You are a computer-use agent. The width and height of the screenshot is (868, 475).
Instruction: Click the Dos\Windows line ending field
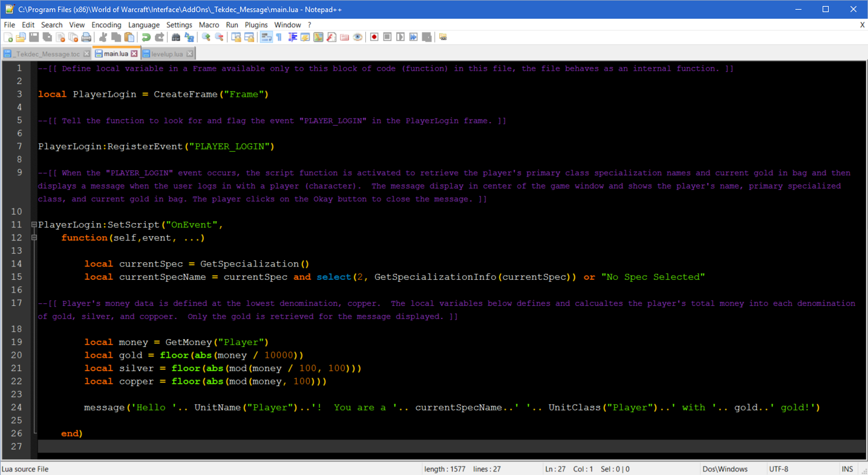click(x=725, y=469)
